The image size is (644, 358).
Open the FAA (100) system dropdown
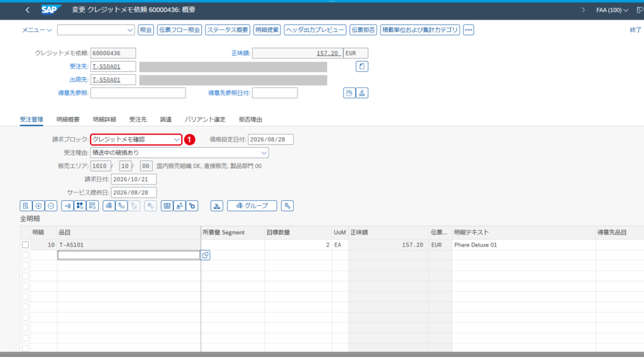(x=613, y=10)
